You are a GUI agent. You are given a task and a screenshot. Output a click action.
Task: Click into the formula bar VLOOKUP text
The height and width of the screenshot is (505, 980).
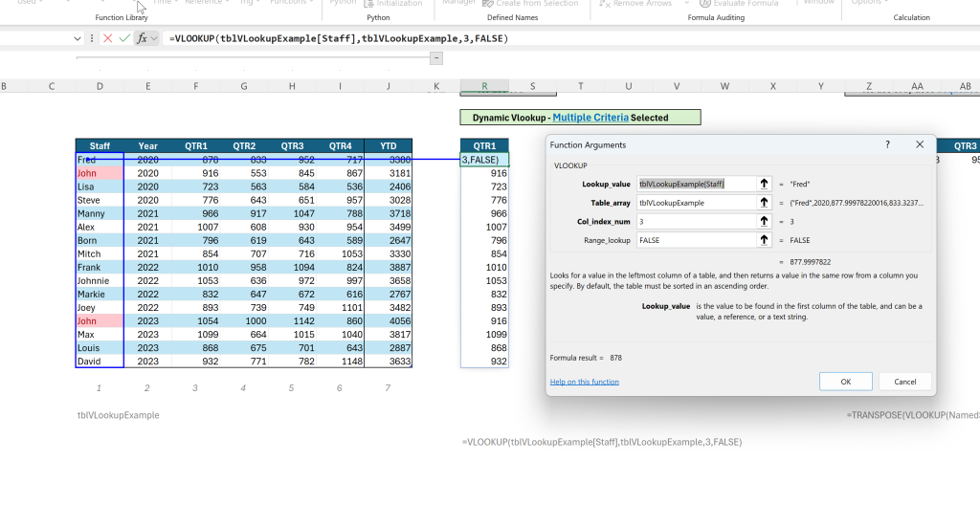[x=338, y=38]
